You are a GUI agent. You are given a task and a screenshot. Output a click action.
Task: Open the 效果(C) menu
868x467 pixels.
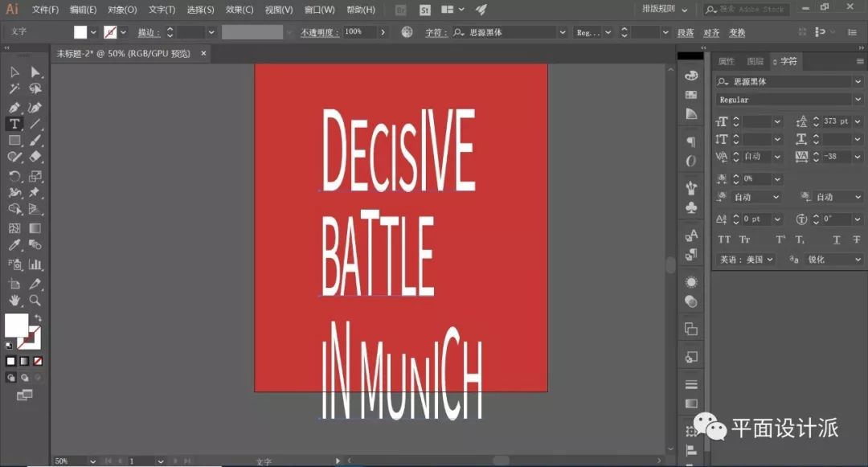pyautogui.click(x=239, y=10)
